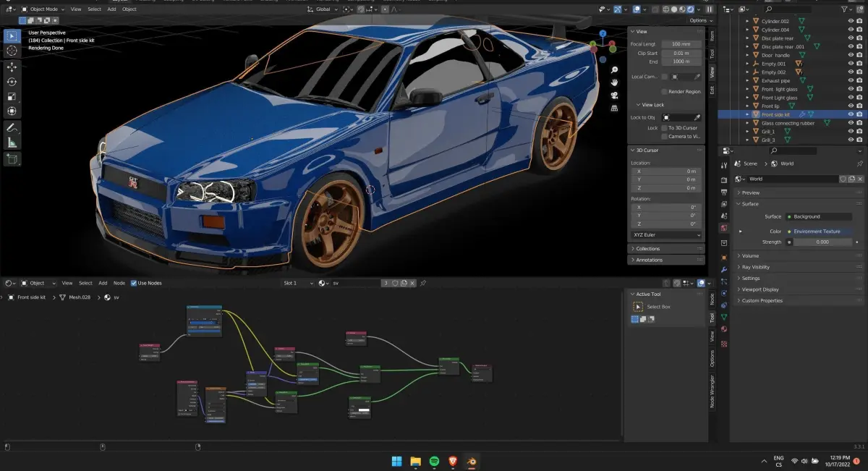
Task: Adjust the Strength value slider
Action: click(822, 242)
